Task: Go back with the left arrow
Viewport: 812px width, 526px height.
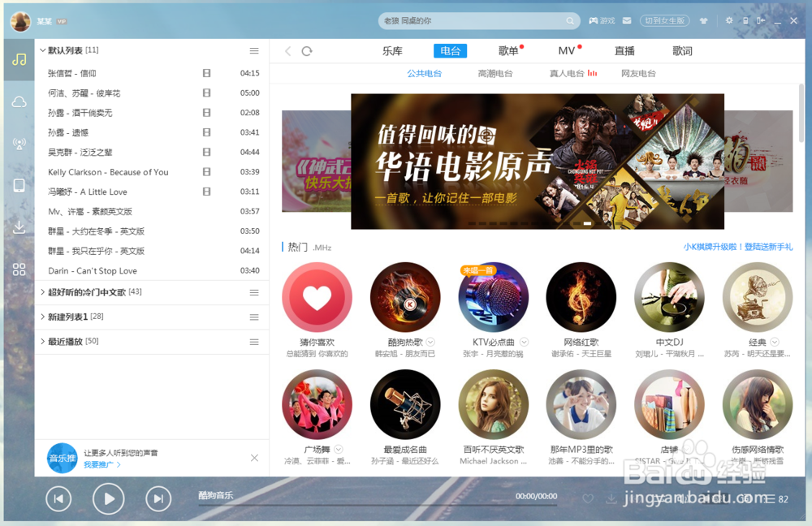Action: pyautogui.click(x=288, y=51)
